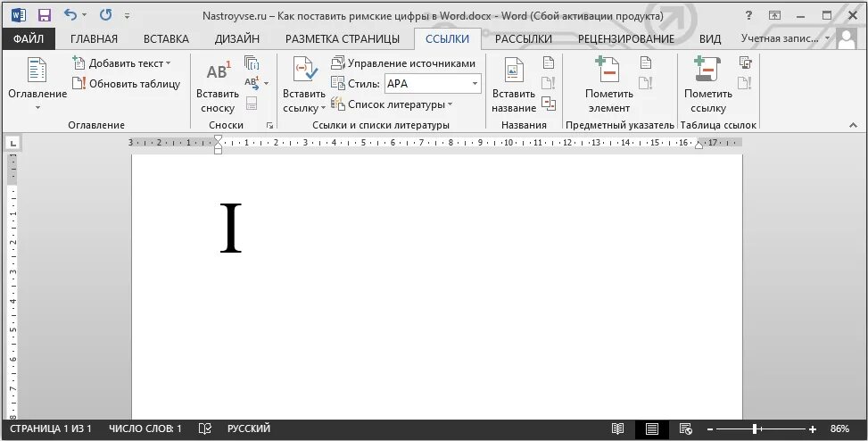Click the tab selector on ruler corner

tap(12, 144)
